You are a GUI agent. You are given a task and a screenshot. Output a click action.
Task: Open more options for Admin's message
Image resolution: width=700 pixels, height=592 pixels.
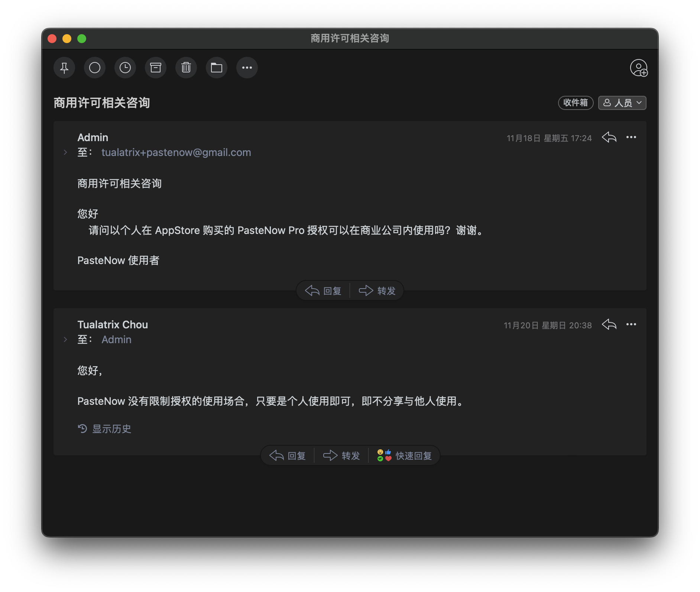click(631, 137)
